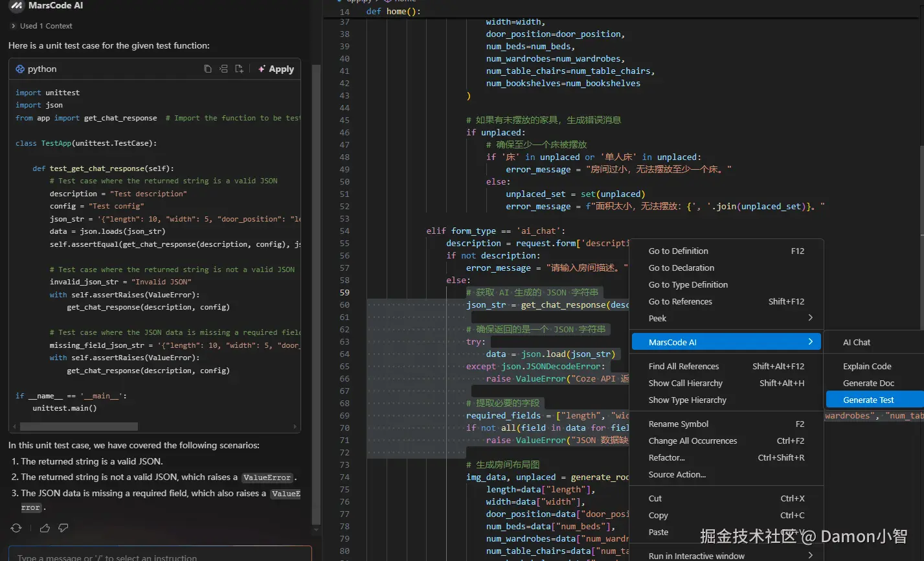Expand the Peek submenu arrow
The image size is (924, 561).
(810, 318)
